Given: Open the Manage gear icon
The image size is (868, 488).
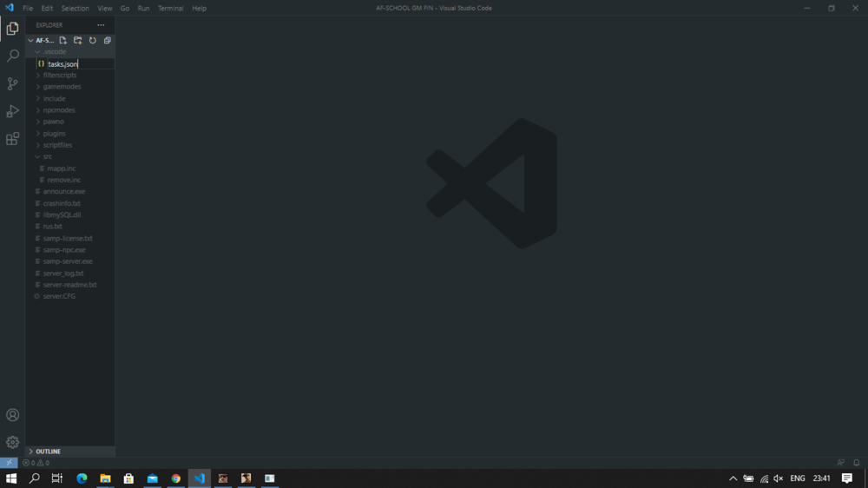Looking at the screenshot, I should (x=12, y=442).
